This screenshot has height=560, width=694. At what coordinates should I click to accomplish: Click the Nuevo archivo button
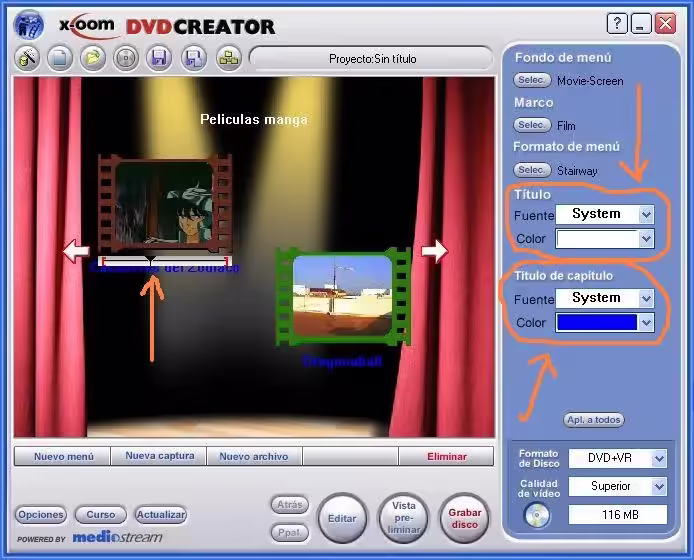click(x=254, y=456)
